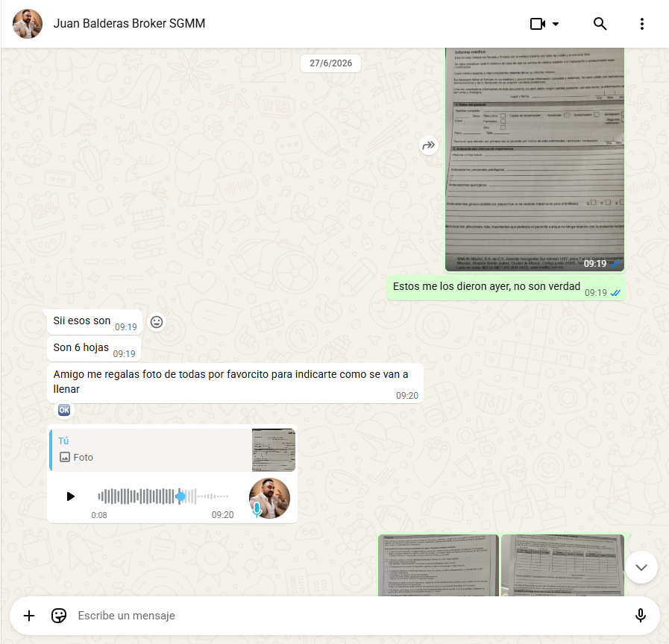669x644 pixels.
Task: Start a video call with Juan Balderas
Action: coord(538,24)
